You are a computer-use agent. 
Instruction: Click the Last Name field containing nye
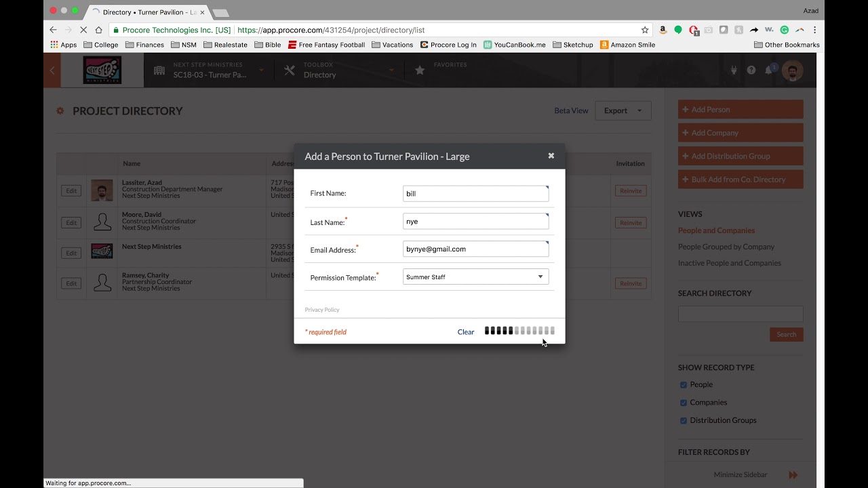point(475,222)
